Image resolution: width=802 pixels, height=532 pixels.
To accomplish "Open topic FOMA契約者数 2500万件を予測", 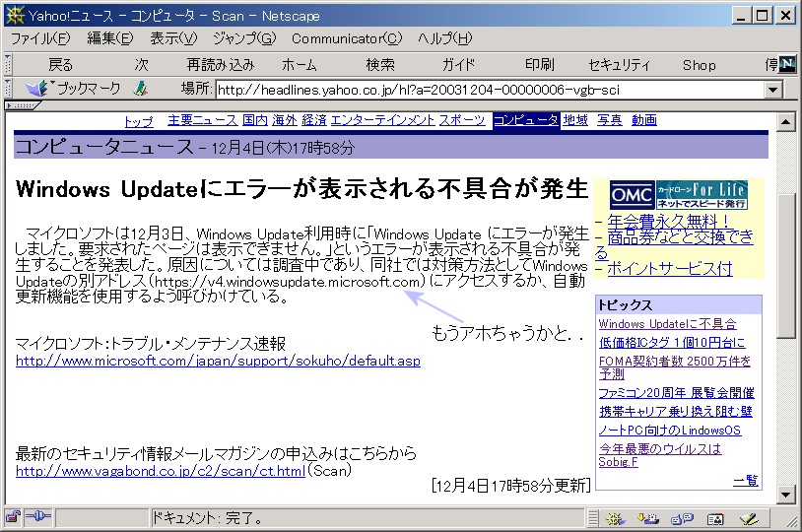I will coord(675,367).
